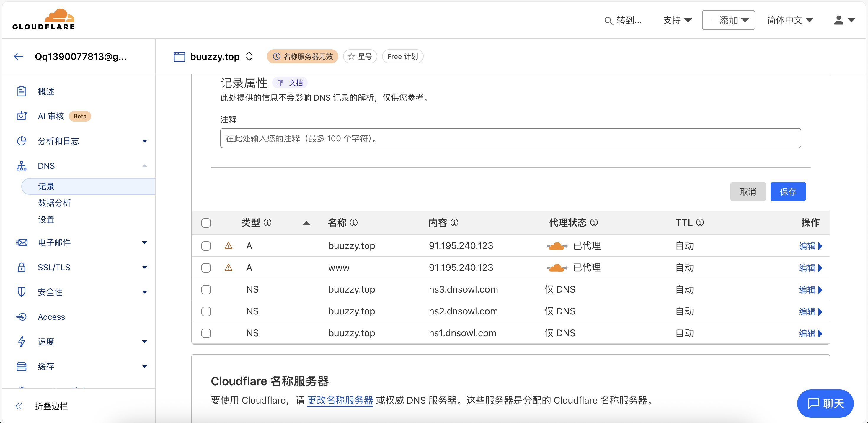Viewport: 868px width, 423px height.
Task: Click the info icon next to 类型
Action: [x=267, y=222]
